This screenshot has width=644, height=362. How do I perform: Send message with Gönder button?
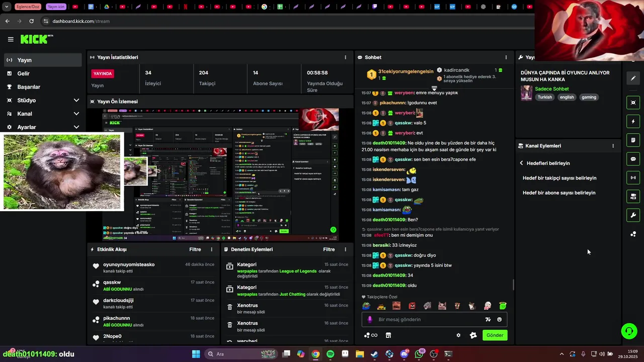point(495,335)
